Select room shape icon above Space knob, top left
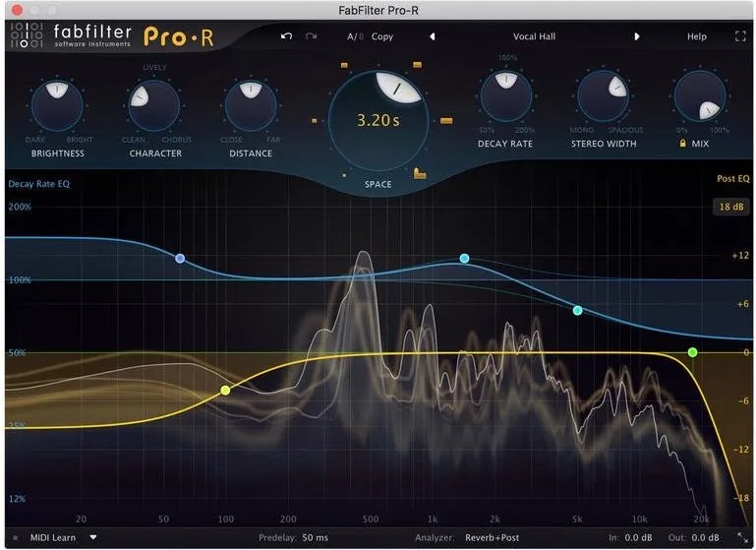This screenshot has height=550, width=756. coord(344,65)
